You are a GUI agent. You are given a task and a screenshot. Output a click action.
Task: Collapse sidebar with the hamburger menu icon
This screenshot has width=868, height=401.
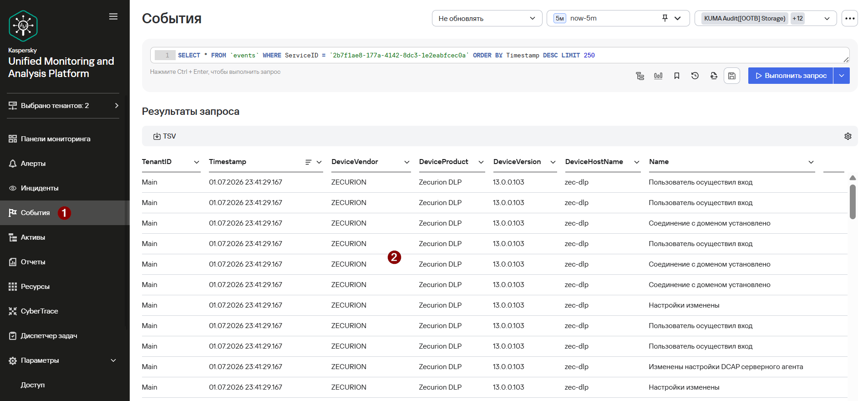(x=113, y=16)
